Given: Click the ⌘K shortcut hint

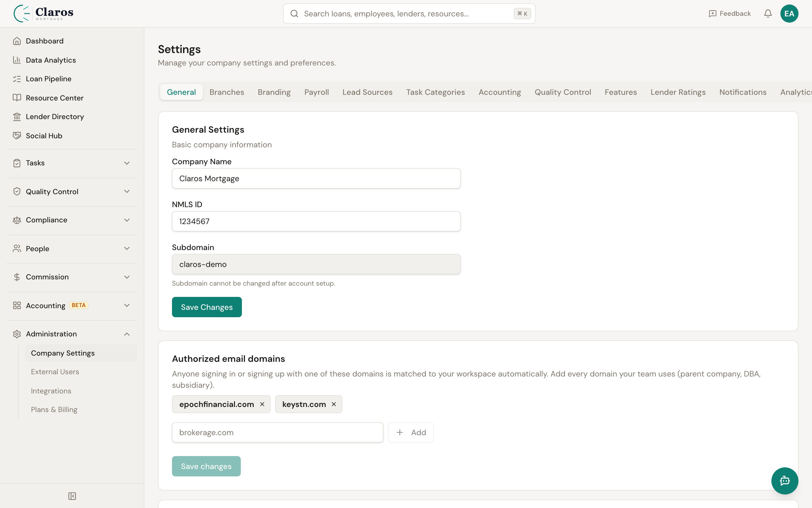Looking at the screenshot, I should (x=522, y=14).
